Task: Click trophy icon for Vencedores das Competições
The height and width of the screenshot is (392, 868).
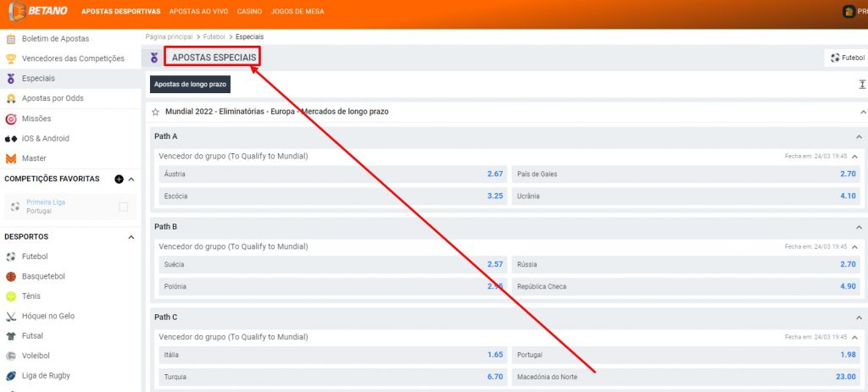Action: point(10,58)
